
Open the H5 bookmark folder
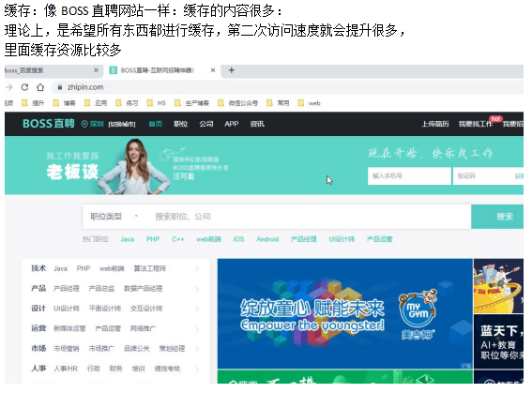point(156,103)
